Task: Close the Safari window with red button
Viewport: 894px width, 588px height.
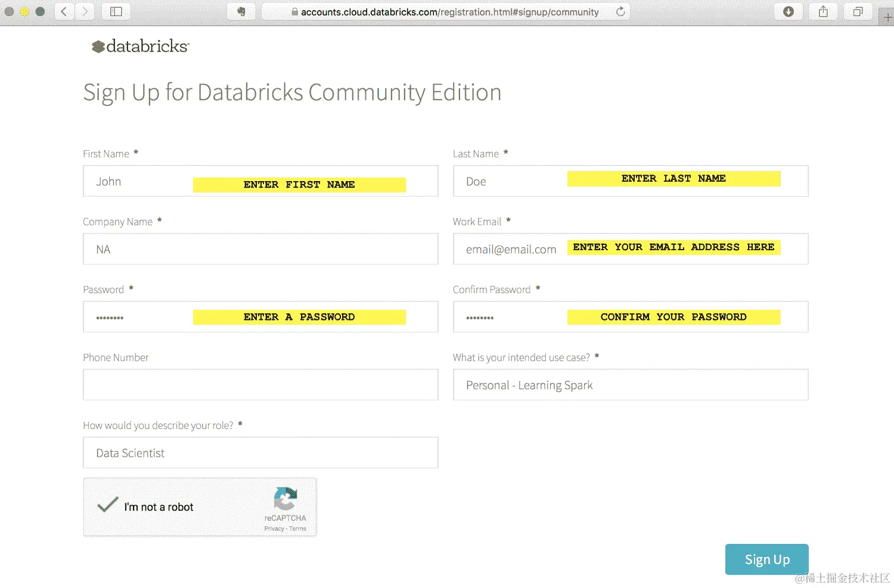Action: pos(10,11)
